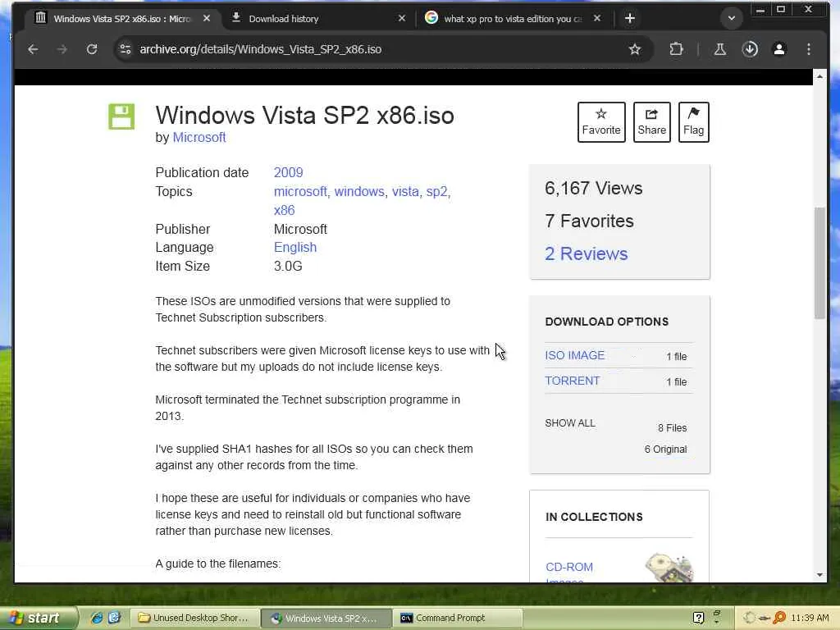Expand the tab search dropdown
The height and width of the screenshot is (630, 840).
pos(731,19)
